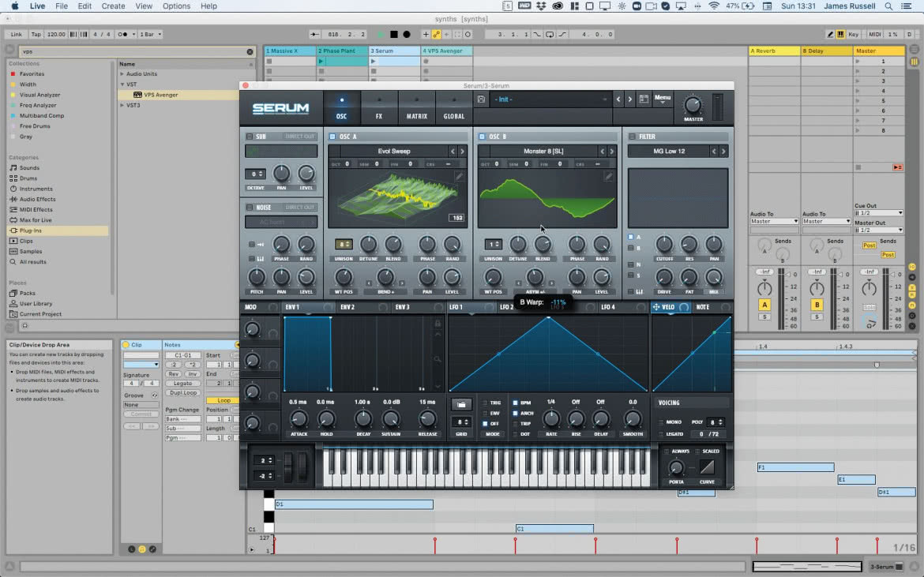This screenshot has width=924, height=577.
Task: Enable the Serum Filter checkbox
Action: pos(632,137)
